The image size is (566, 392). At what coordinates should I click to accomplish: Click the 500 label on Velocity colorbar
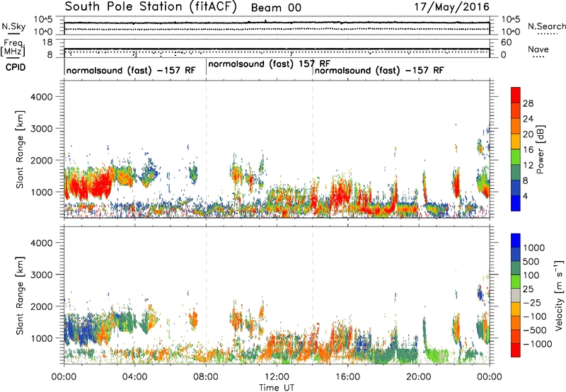(x=531, y=262)
